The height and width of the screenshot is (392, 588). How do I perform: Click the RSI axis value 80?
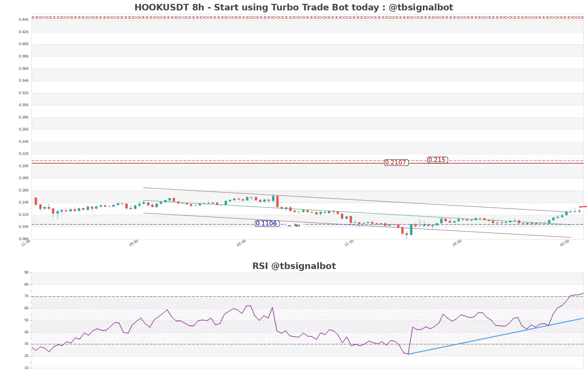point(26,284)
